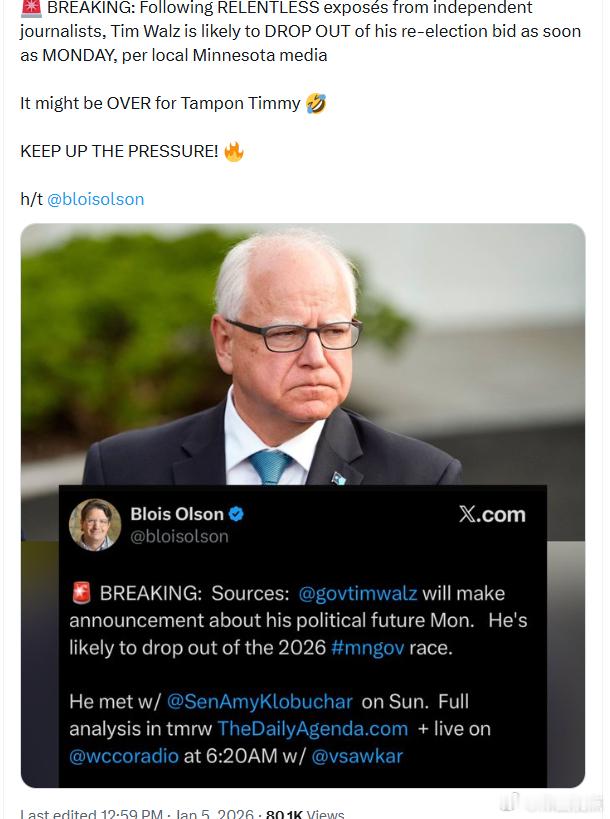
Task: Click the gray @bloisolson handle under the display name
Action: (x=179, y=536)
